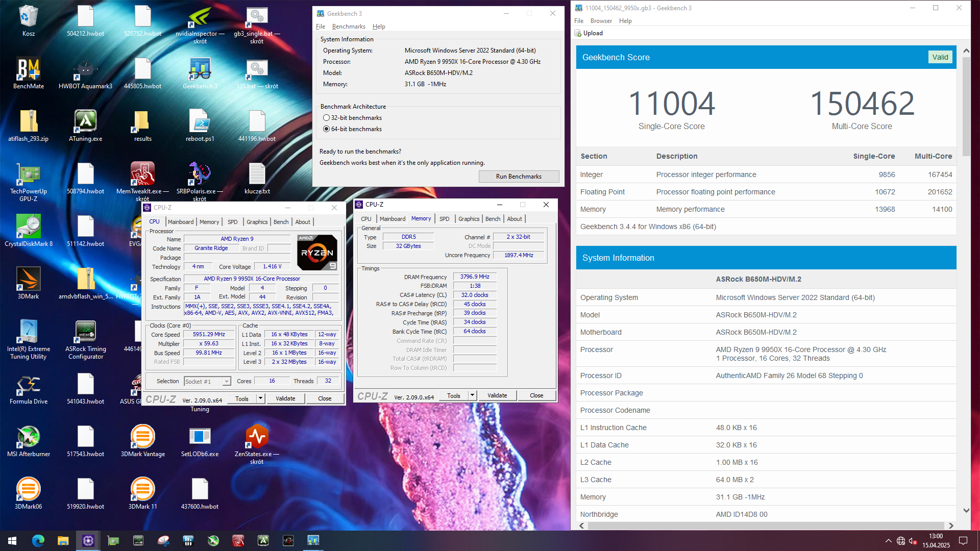Open the Socket #1 selection combo box
This screenshot has width=980, height=551.
(207, 381)
